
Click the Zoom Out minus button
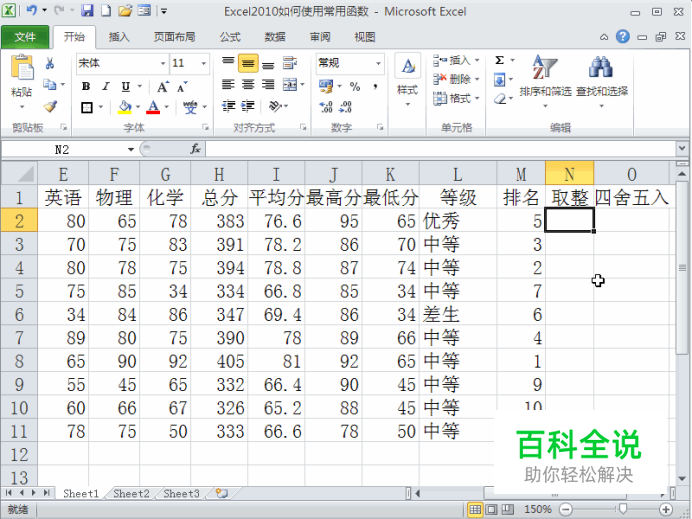565,509
